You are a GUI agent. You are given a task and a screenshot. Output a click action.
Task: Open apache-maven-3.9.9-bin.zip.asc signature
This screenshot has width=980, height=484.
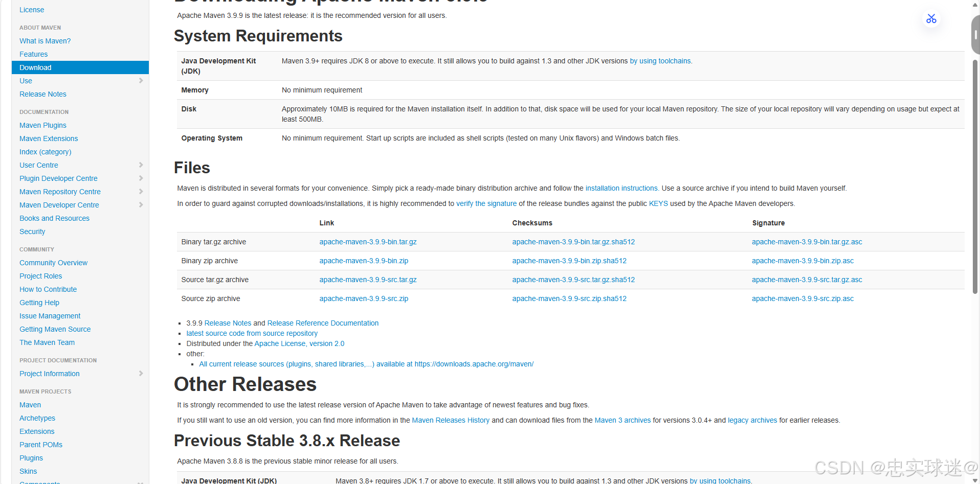tap(803, 261)
